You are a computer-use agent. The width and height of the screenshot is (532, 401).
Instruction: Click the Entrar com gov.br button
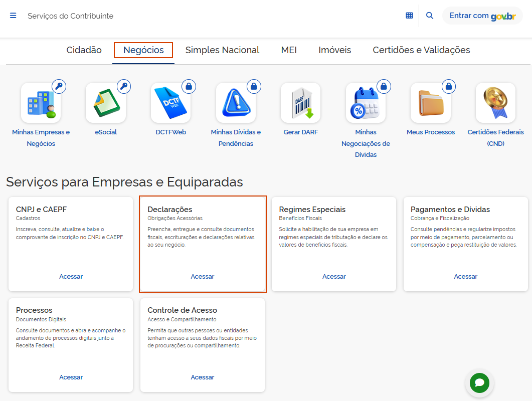coord(482,16)
